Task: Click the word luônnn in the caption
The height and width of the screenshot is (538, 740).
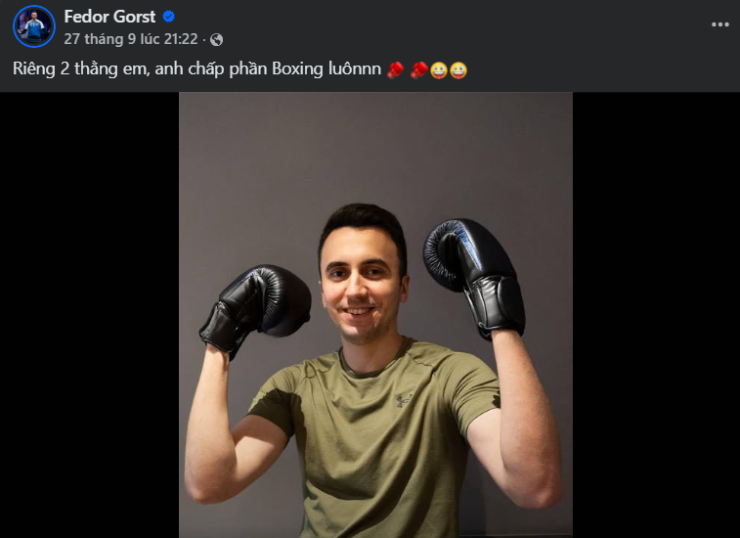Action: 355,69
